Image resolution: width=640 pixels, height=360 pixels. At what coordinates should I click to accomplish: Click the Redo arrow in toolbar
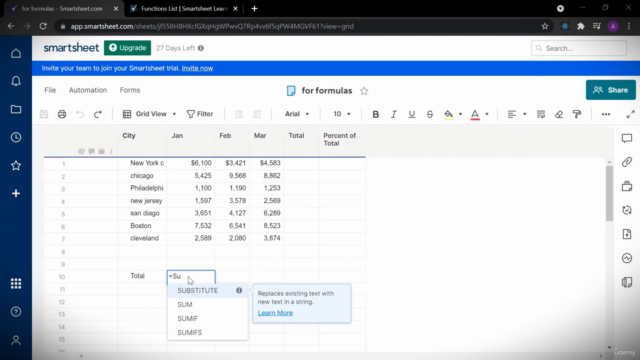[x=98, y=114]
